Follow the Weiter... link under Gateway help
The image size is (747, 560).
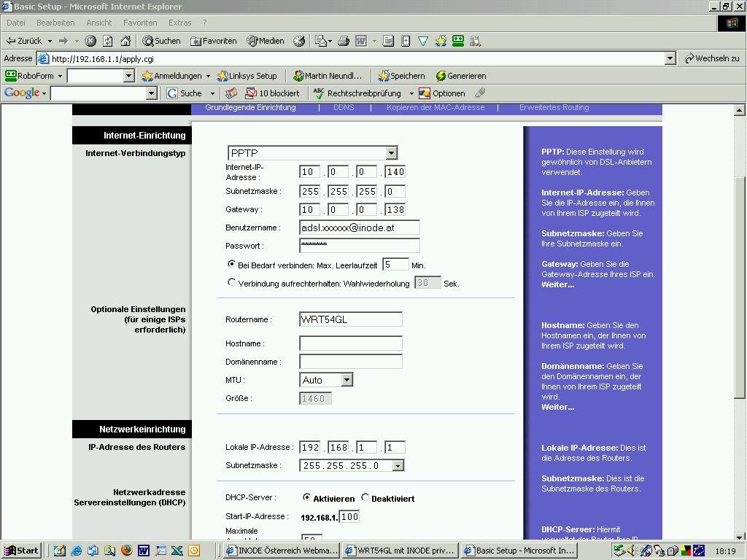click(x=558, y=285)
